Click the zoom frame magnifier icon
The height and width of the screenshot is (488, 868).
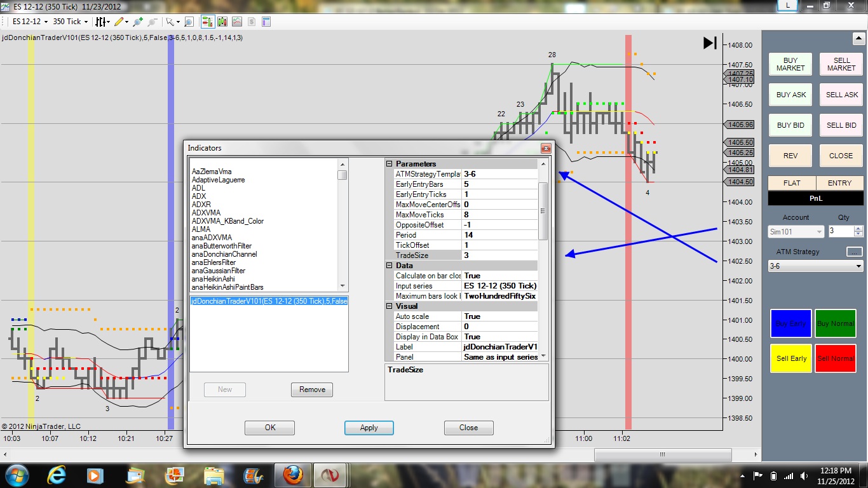[x=189, y=22]
